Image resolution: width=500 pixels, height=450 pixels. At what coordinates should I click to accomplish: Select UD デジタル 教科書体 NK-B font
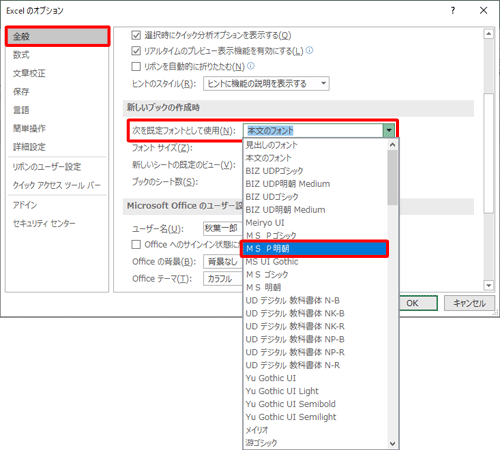pos(315,313)
